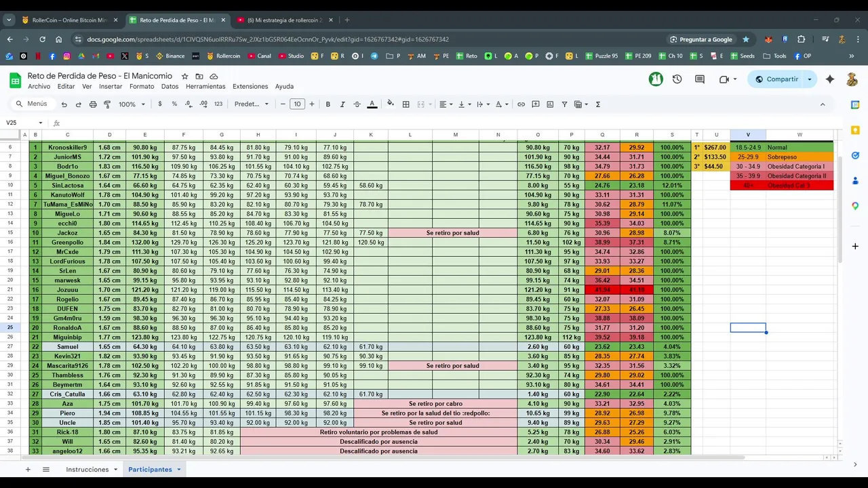Open version history
Image resolution: width=868 pixels, height=488 pixels.
point(677,79)
